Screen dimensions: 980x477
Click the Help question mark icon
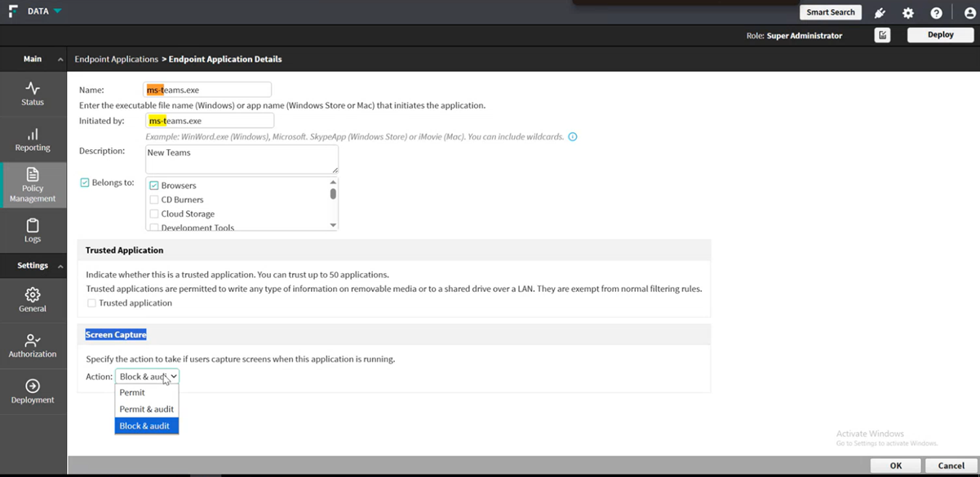[936, 13]
